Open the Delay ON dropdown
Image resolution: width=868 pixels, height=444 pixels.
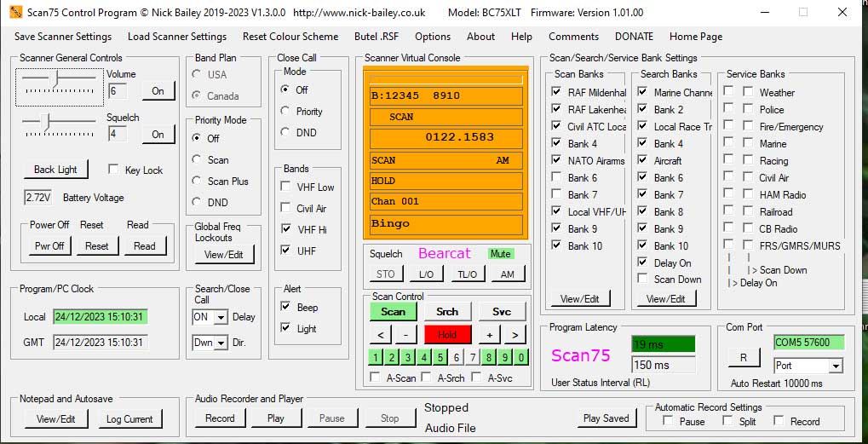tap(221, 317)
